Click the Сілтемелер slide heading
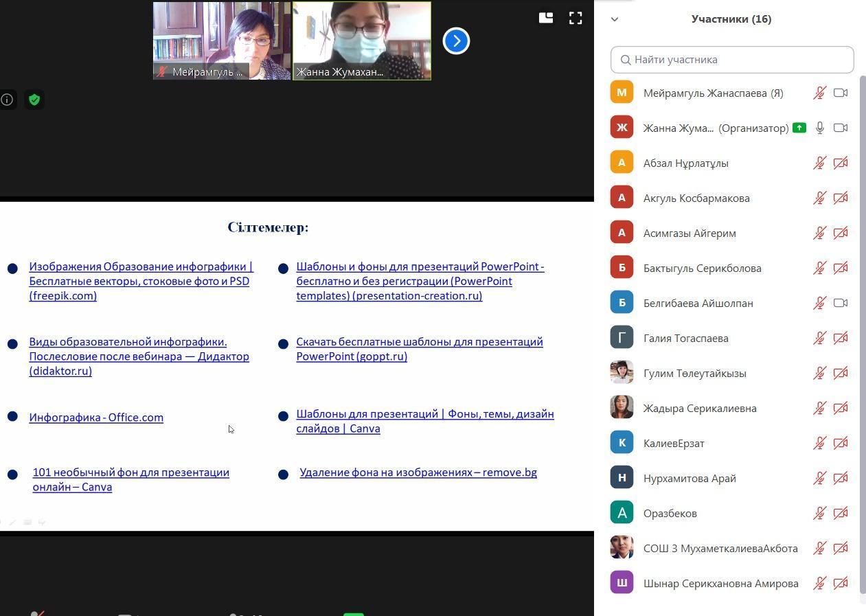866x616 pixels. 268,227
